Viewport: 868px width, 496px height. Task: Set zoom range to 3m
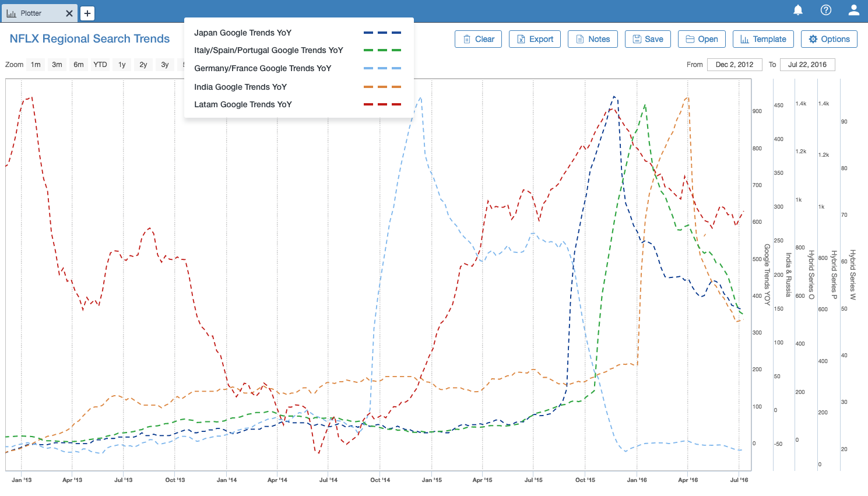coord(57,65)
